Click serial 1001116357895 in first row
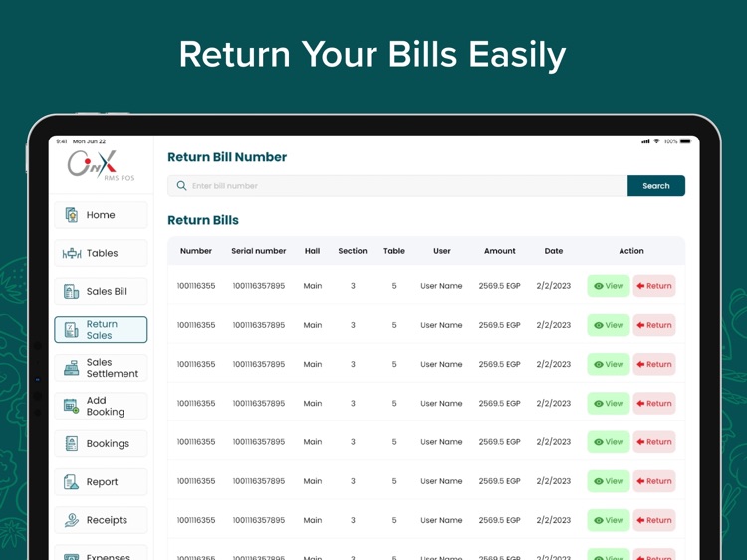The width and height of the screenshot is (747, 560). (x=259, y=286)
